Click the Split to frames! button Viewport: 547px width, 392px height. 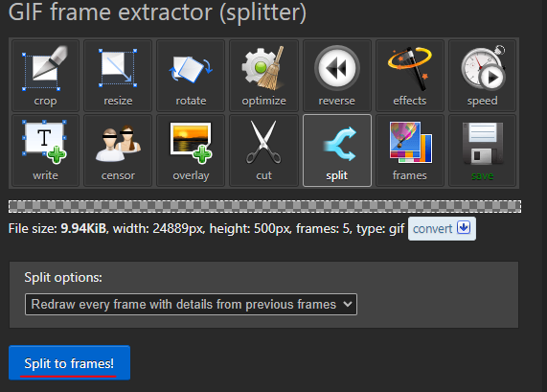[x=69, y=362]
